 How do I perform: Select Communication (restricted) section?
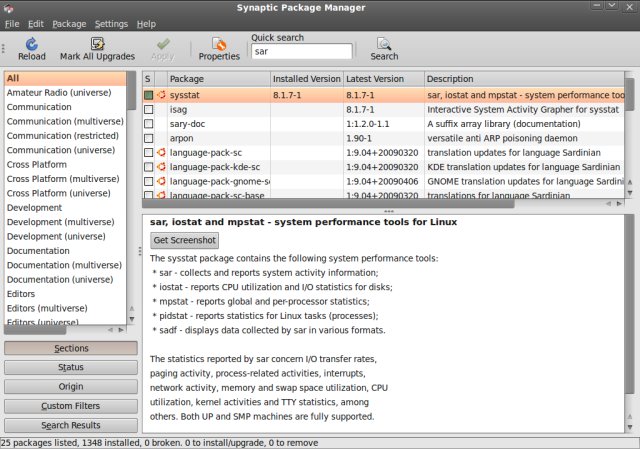point(65,136)
